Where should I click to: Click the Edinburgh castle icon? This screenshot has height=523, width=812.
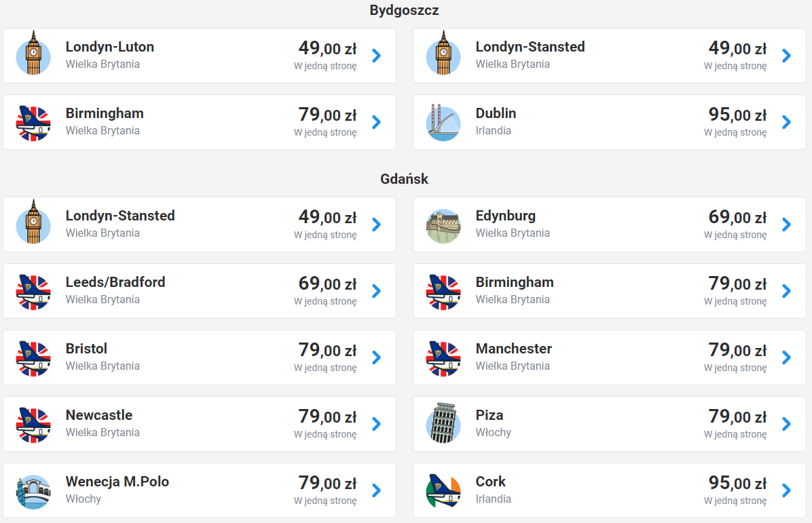point(443,225)
